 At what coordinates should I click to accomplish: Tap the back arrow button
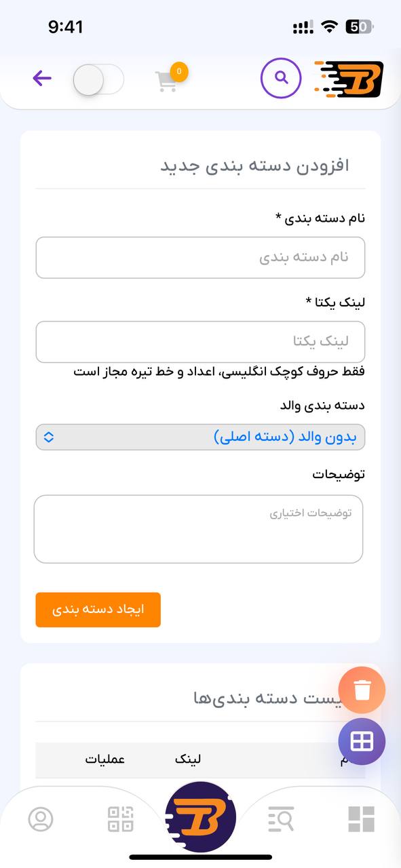(x=41, y=78)
